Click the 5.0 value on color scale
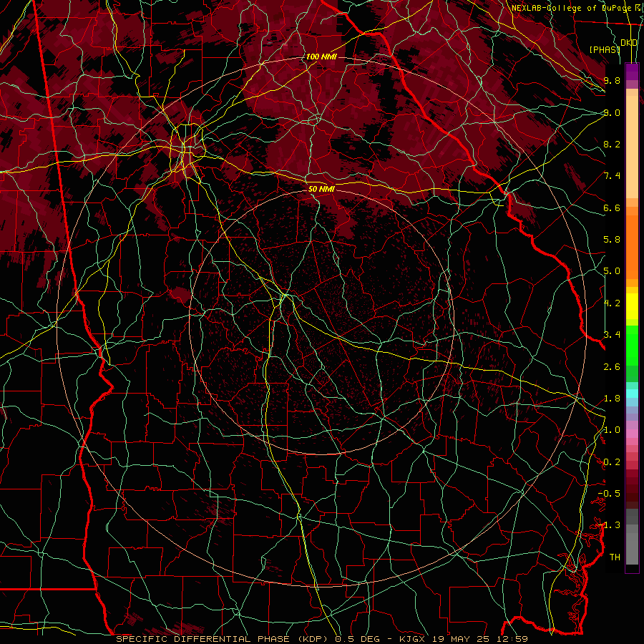 tap(612, 271)
